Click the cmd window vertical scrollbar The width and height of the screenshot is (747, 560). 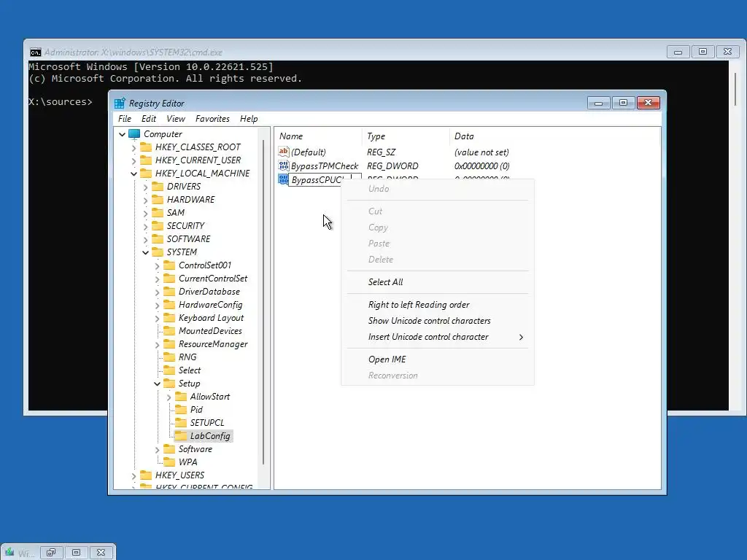pos(736,90)
